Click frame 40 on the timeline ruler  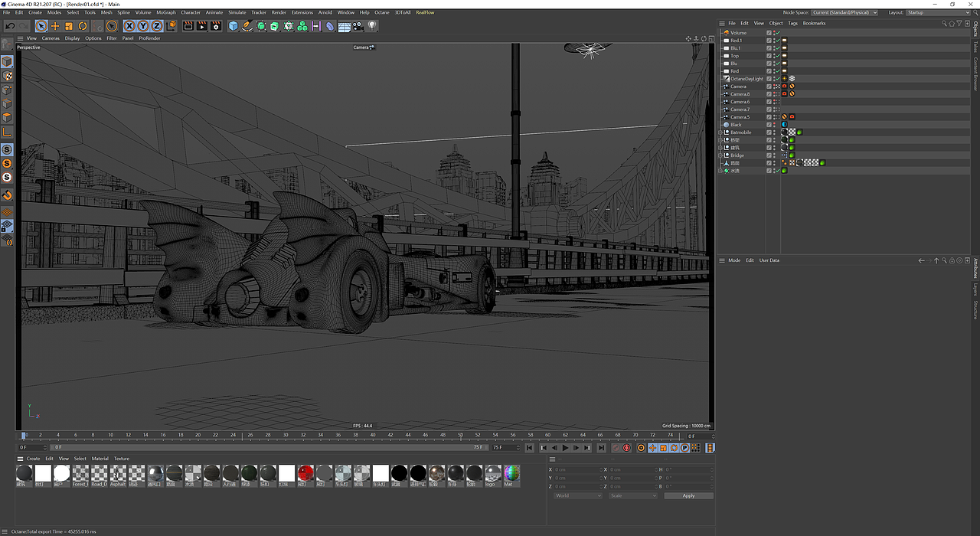point(373,434)
